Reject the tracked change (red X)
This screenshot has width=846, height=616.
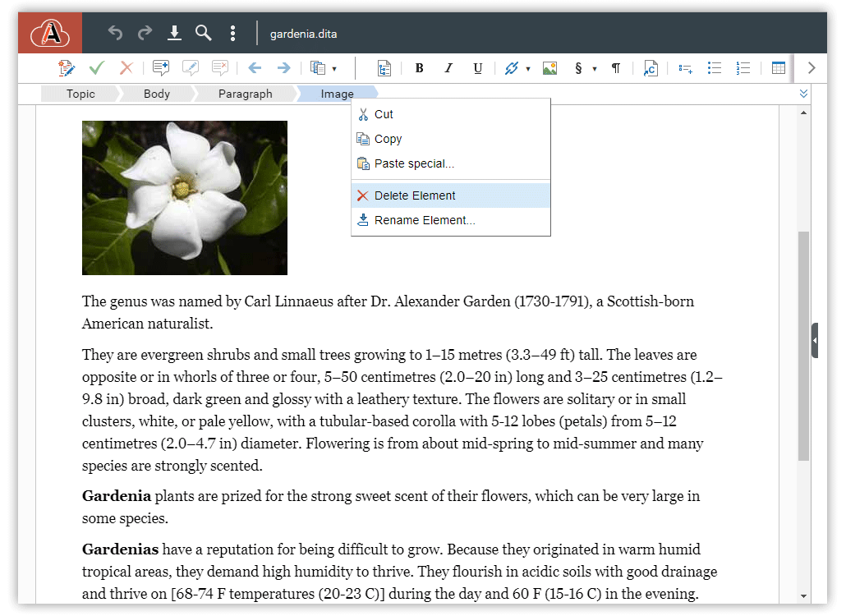coord(126,68)
